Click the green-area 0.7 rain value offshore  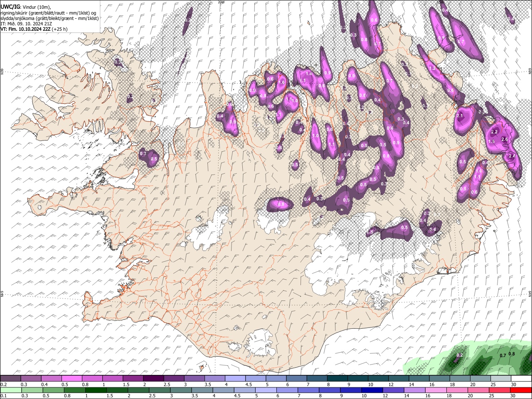502,355
